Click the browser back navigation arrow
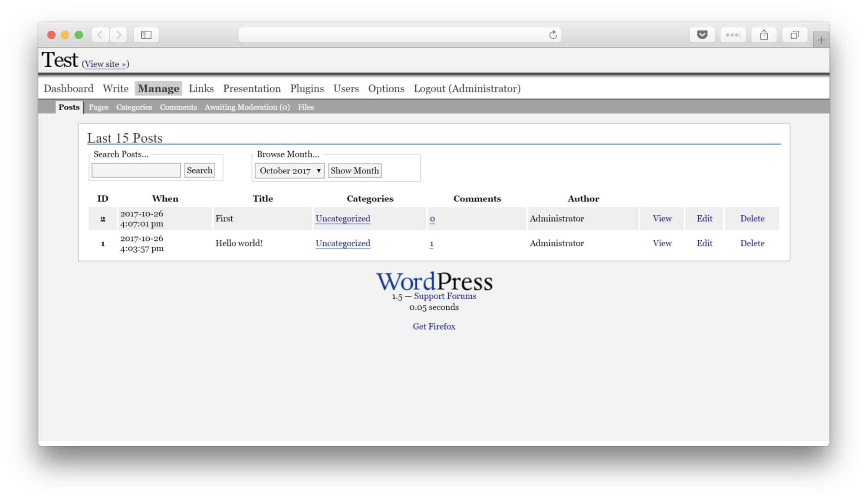The width and height of the screenshot is (868, 501). click(x=100, y=35)
